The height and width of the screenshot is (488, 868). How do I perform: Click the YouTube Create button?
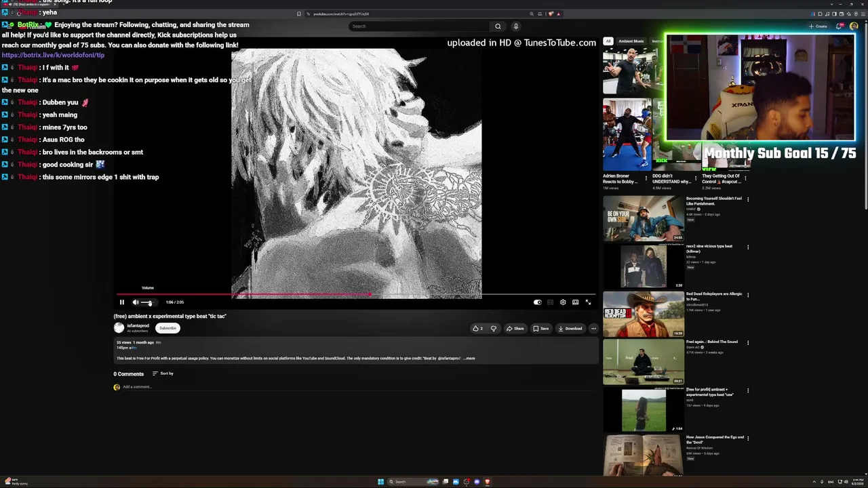[x=818, y=26]
